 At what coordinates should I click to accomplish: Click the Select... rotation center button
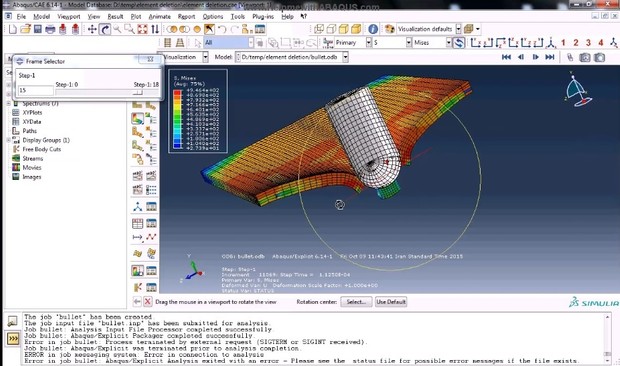pyautogui.click(x=356, y=302)
